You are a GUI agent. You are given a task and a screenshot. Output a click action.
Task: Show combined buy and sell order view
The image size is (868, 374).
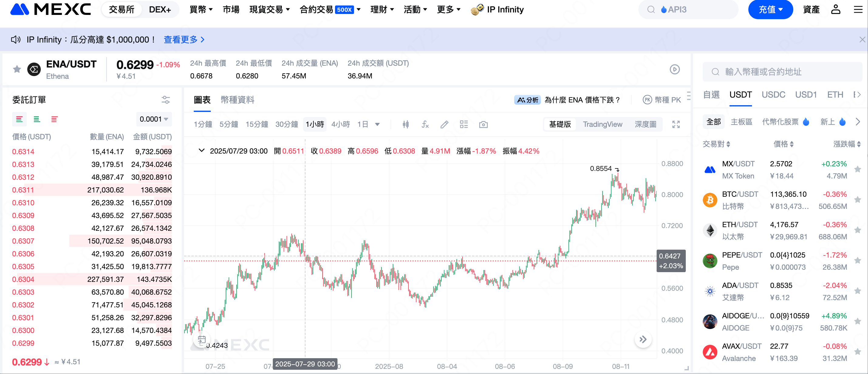(19, 119)
